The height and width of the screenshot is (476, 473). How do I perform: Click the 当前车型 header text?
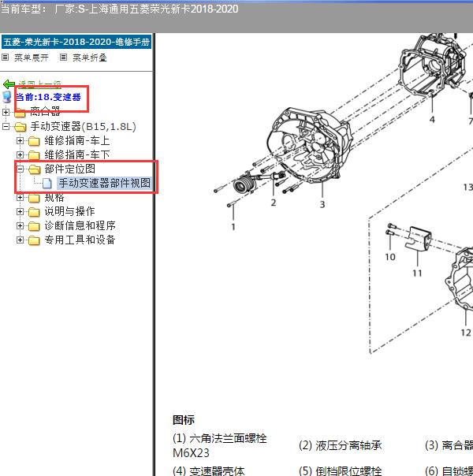pyautogui.click(x=119, y=9)
